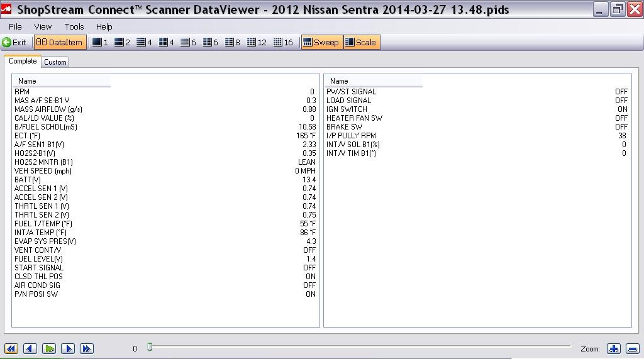644x359 pixels.
Task: Click the Exit toolbar button
Action: (x=14, y=42)
